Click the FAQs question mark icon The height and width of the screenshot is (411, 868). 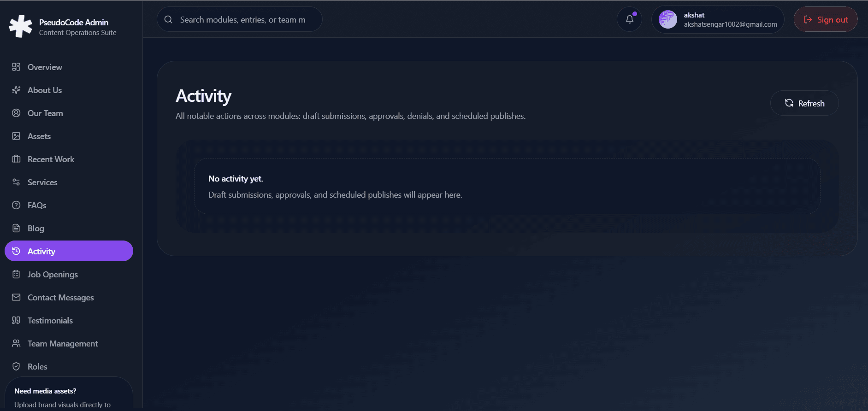[x=16, y=205]
